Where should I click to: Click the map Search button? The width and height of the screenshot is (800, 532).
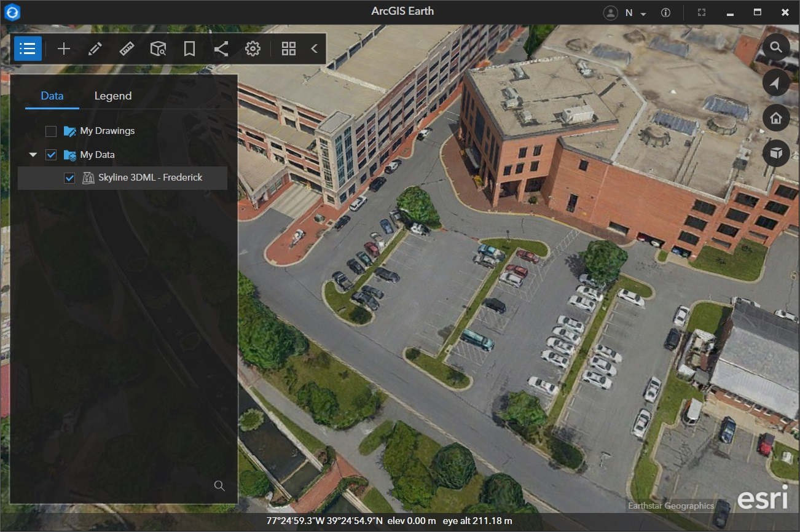point(776,48)
